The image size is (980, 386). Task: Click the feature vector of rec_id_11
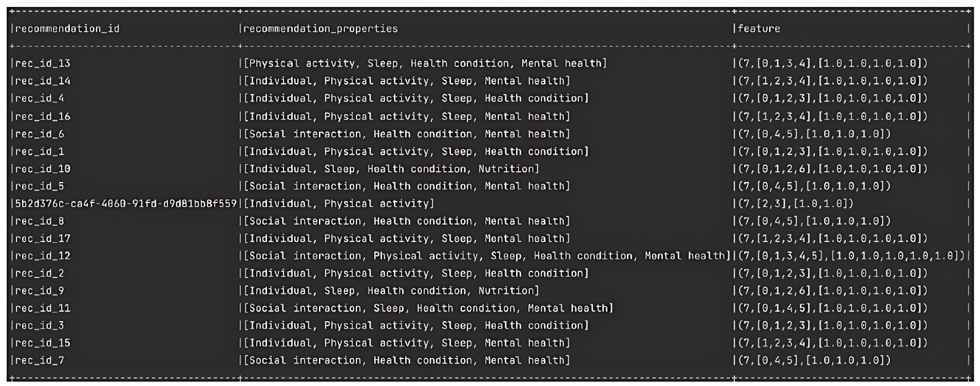pyautogui.click(x=833, y=308)
